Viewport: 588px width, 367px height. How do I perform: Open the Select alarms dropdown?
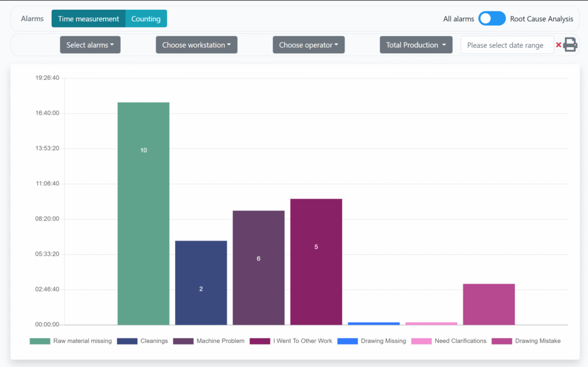90,45
